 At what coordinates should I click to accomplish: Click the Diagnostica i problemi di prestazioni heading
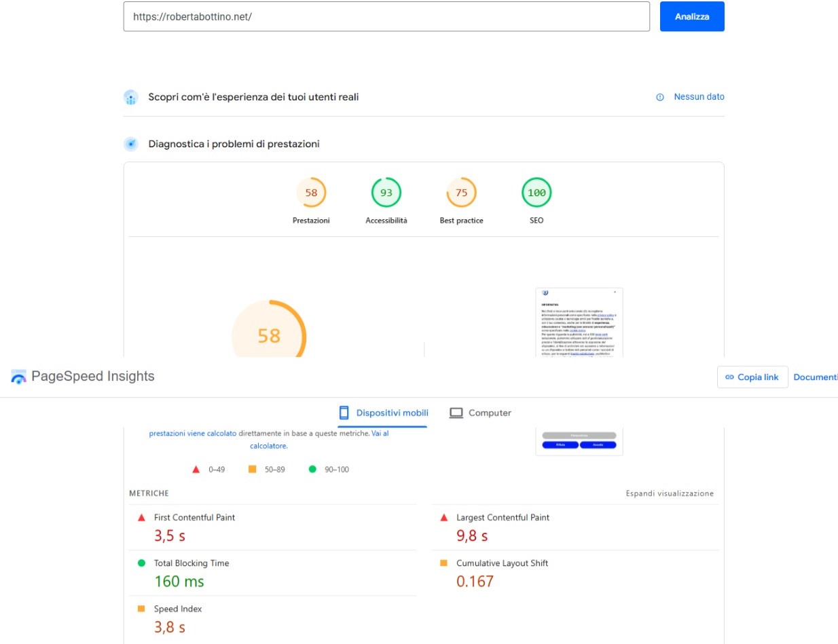[x=234, y=144]
